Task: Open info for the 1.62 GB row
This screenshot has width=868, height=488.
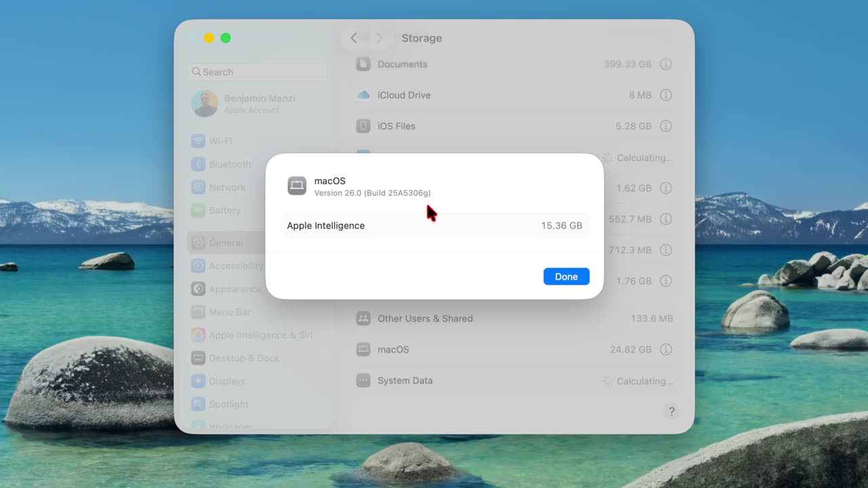Action: tap(666, 188)
